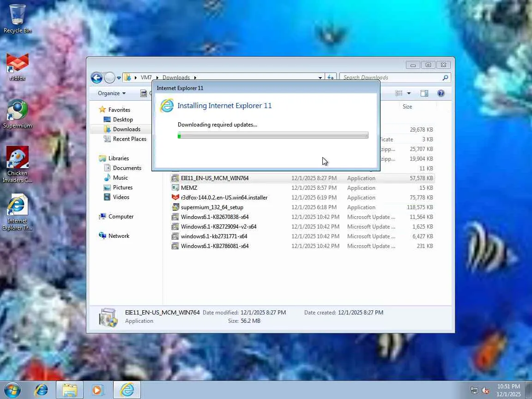Open the view options dropdown arrow
Viewport: 532px width, 399px height.
[x=409, y=93]
